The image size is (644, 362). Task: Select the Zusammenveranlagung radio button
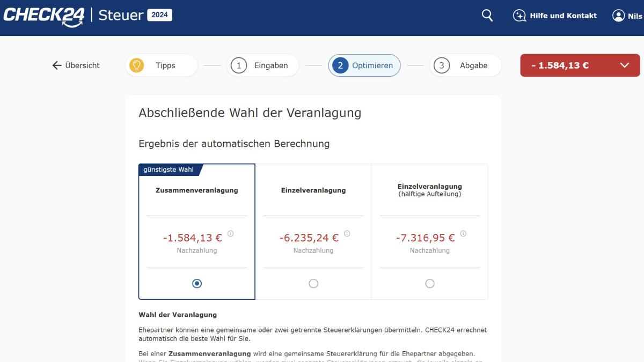(x=196, y=283)
